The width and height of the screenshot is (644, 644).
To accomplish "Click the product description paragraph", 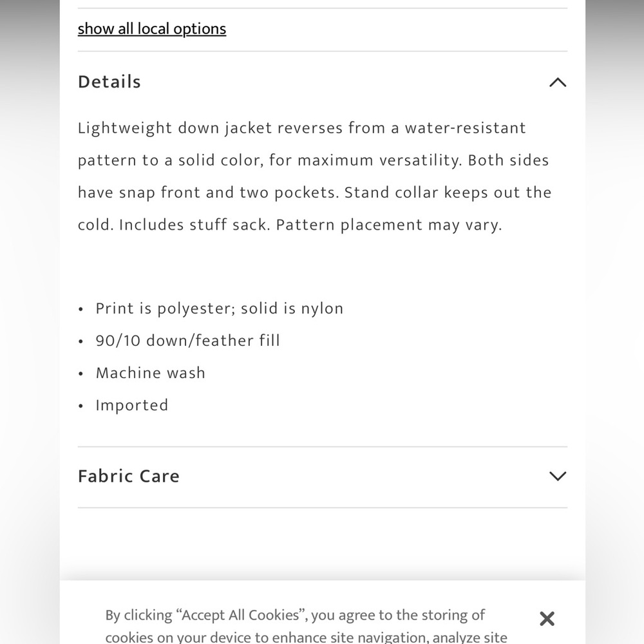I will 314,176.
